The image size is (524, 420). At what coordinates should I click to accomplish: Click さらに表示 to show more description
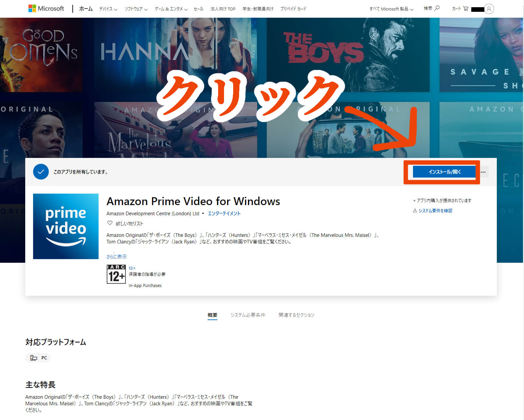click(117, 257)
